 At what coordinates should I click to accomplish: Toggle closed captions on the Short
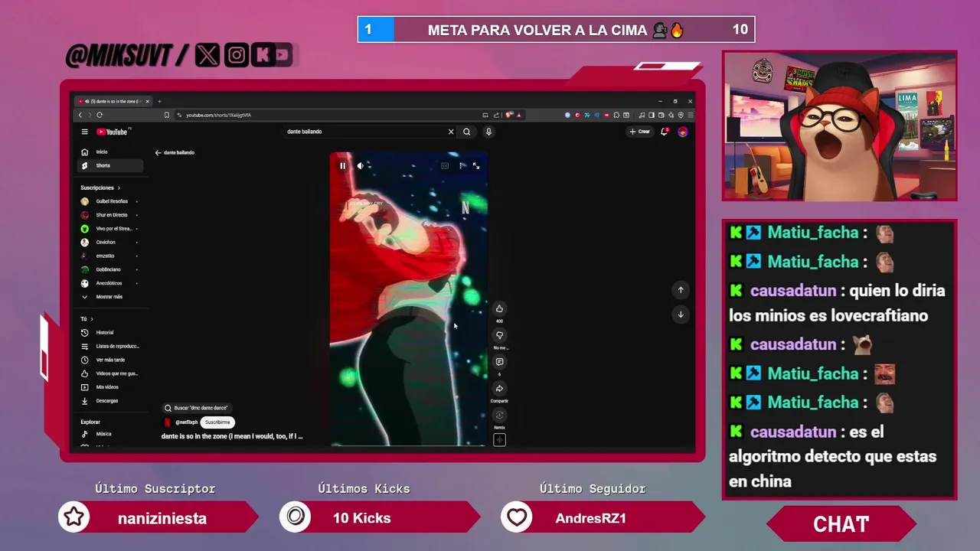(x=445, y=165)
